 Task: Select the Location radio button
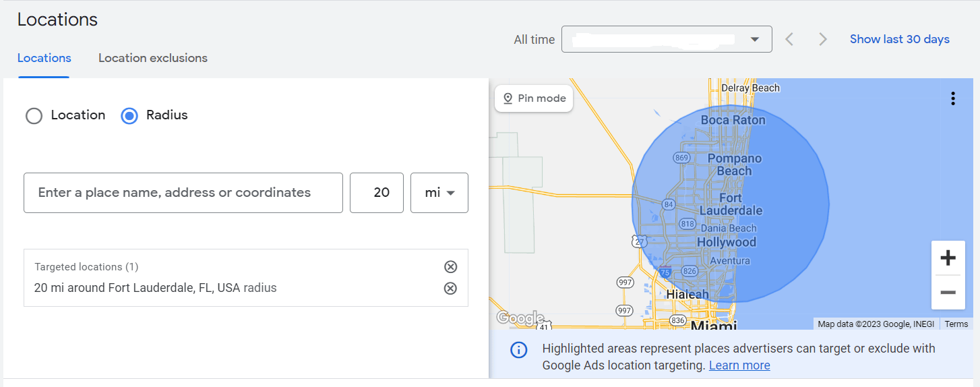coord(34,116)
